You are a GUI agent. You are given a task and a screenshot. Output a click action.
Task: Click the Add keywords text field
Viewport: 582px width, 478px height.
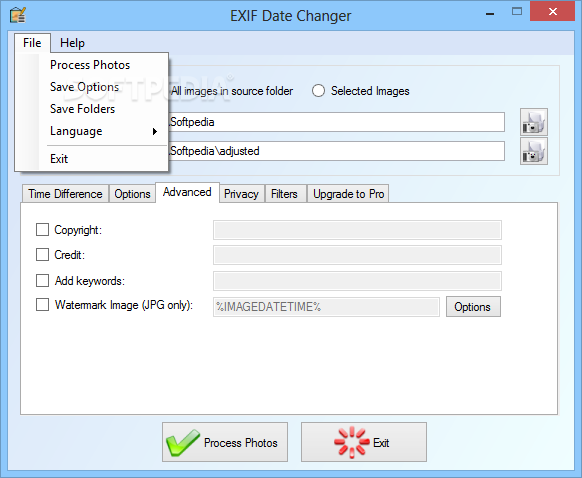(x=357, y=281)
